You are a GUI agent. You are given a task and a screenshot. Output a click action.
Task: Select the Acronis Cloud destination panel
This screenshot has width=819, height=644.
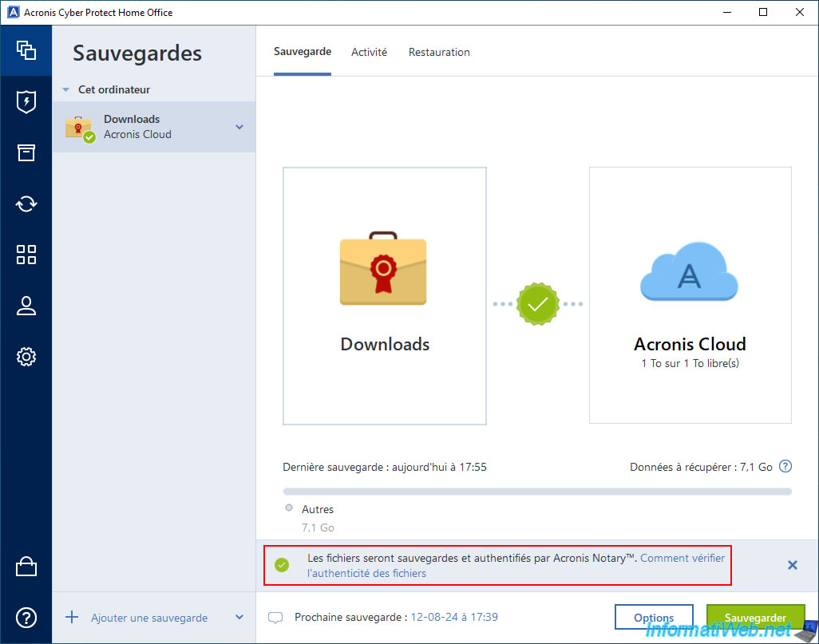tap(690, 295)
